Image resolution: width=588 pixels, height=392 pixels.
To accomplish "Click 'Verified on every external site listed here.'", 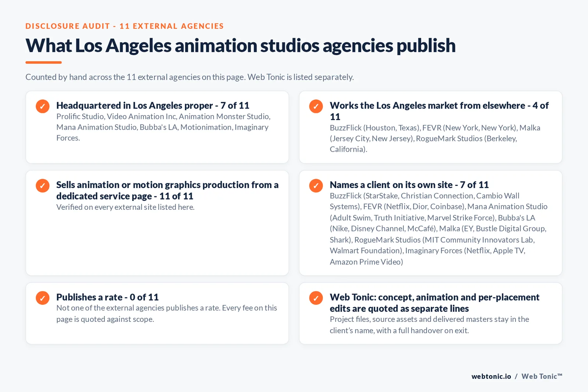I will (125, 207).
